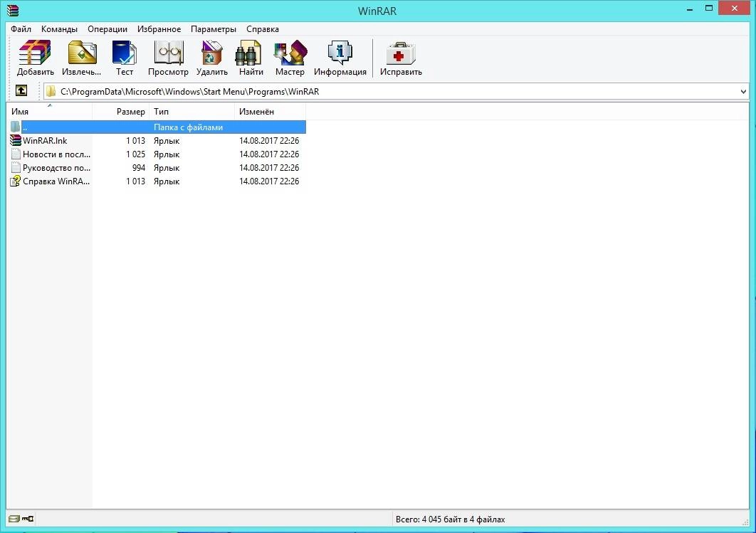Click the Папка с файлами type cell
The height and width of the screenshot is (533, 756).
(x=188, y=127)
